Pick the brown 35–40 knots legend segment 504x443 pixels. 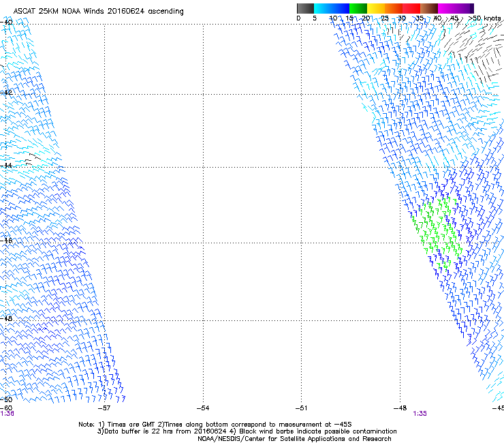pos(429,8)
